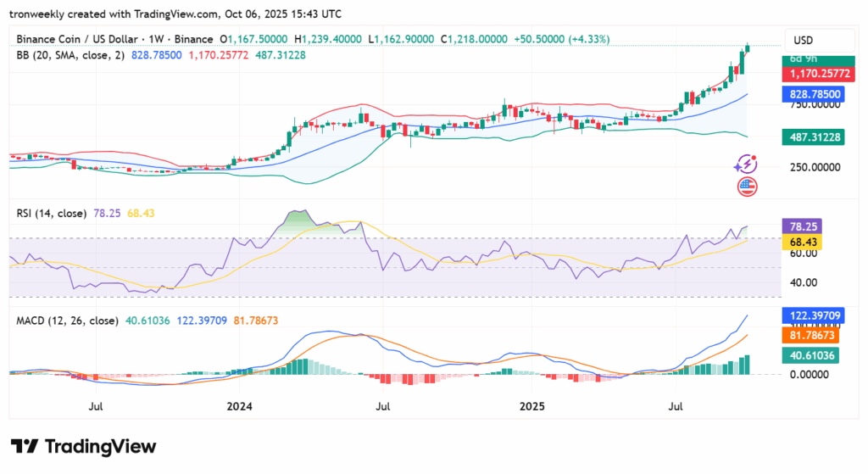868x474 pixels.
Task: Select the MACD (12, 26, close) indicator legend
Action: coord(66,321)
